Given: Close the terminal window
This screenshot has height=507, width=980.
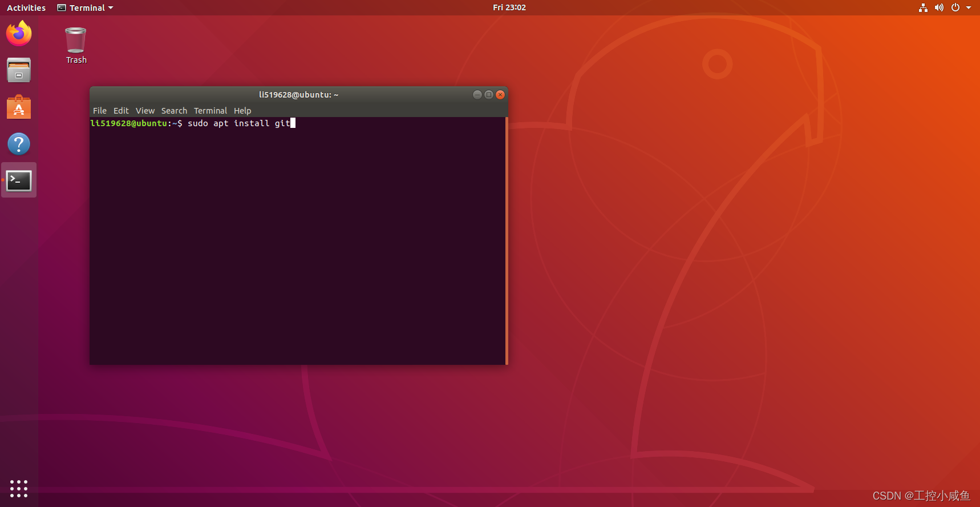Looking at the screenshot, I should pyautogui.click(x=500, y=95).
